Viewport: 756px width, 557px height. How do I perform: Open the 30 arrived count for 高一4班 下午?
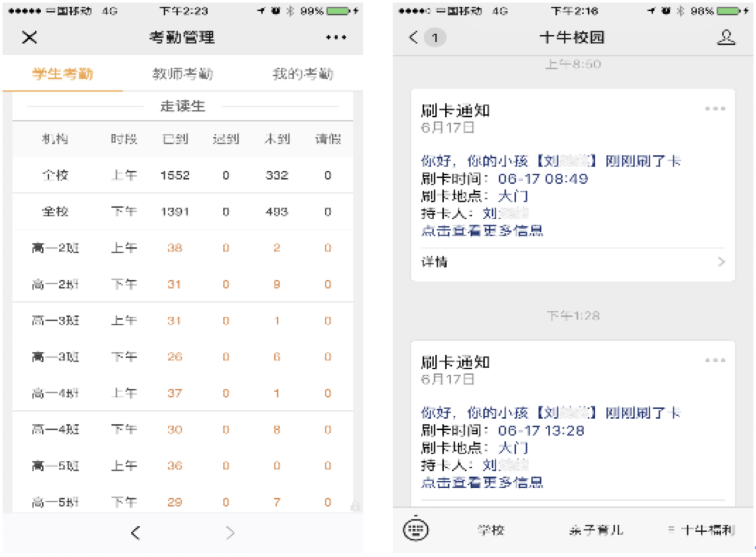coord(174,430)
